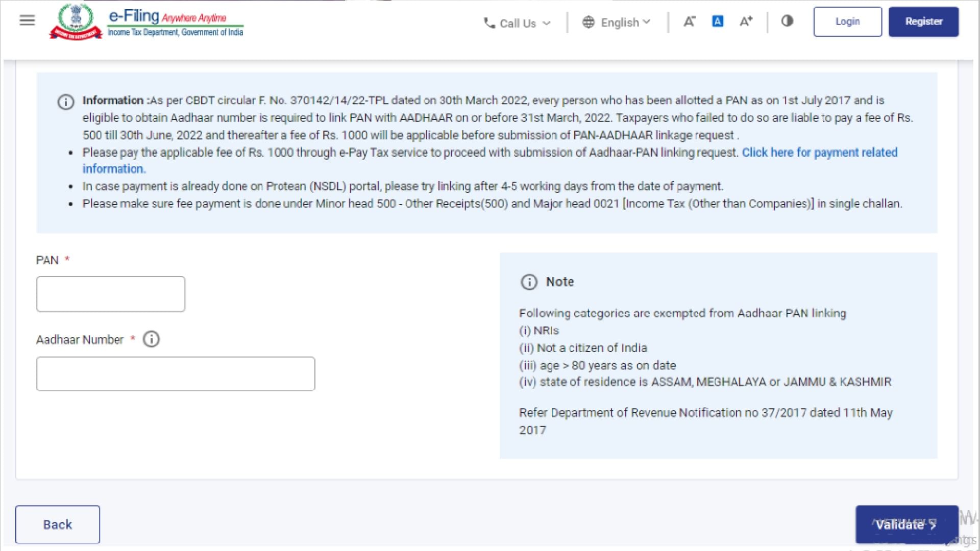Open the hamburger navigation menu
Viewport: 980px width, 551px height.
pos(27,21)
